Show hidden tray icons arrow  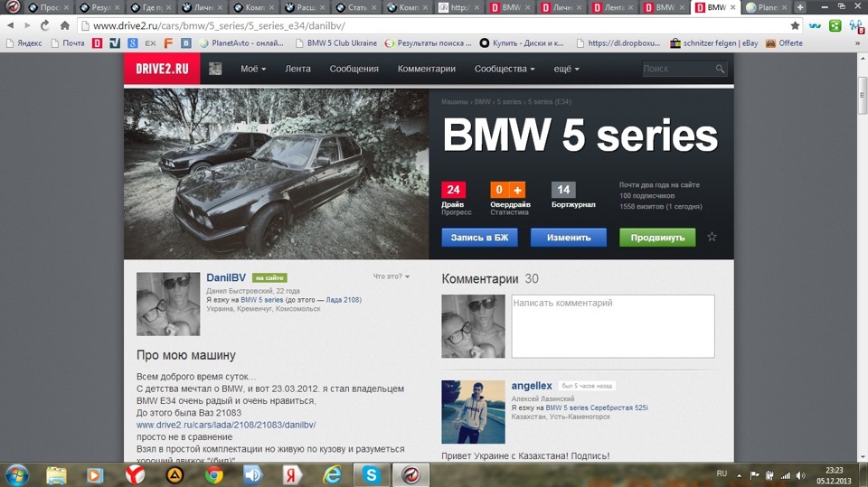tap(739, 475)
